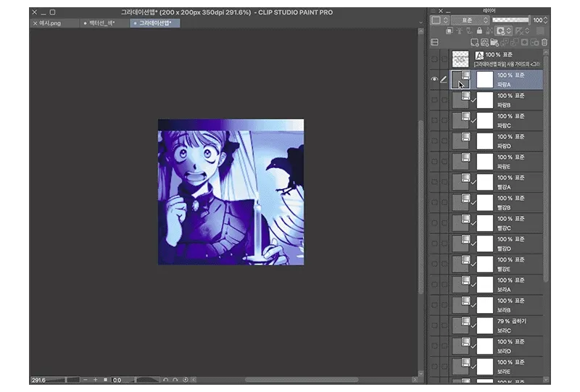Click the set as draft layer icon

(x=469, y=31)
